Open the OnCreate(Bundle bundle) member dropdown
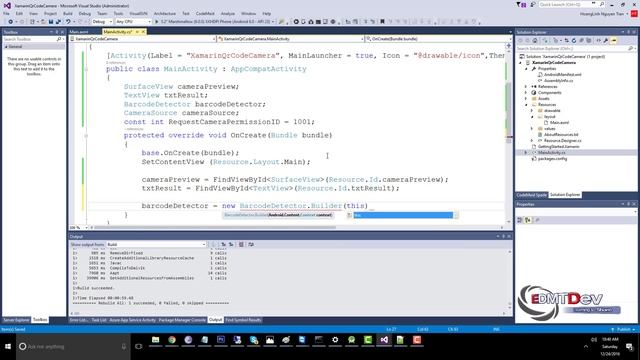 (438, 39)
